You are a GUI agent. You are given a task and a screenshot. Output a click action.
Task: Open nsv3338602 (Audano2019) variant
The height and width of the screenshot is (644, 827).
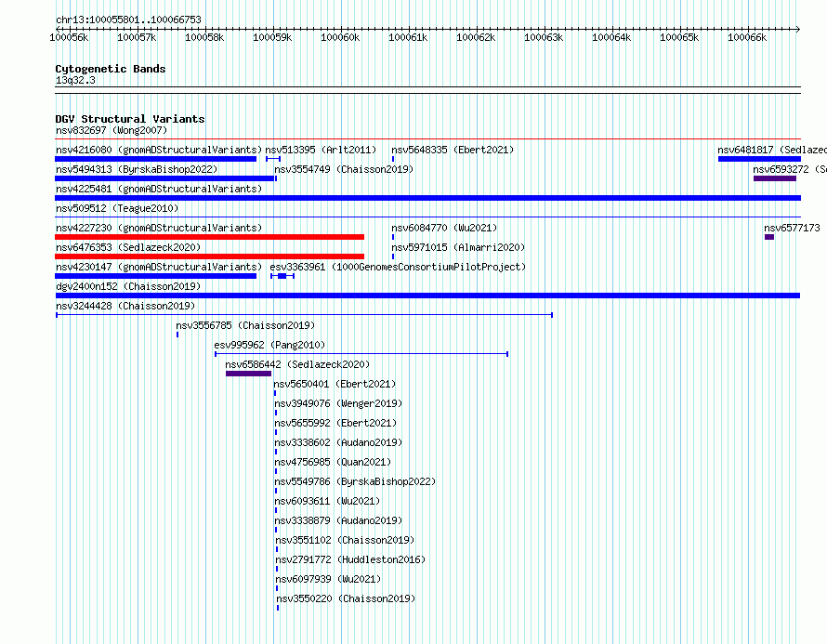338,442
